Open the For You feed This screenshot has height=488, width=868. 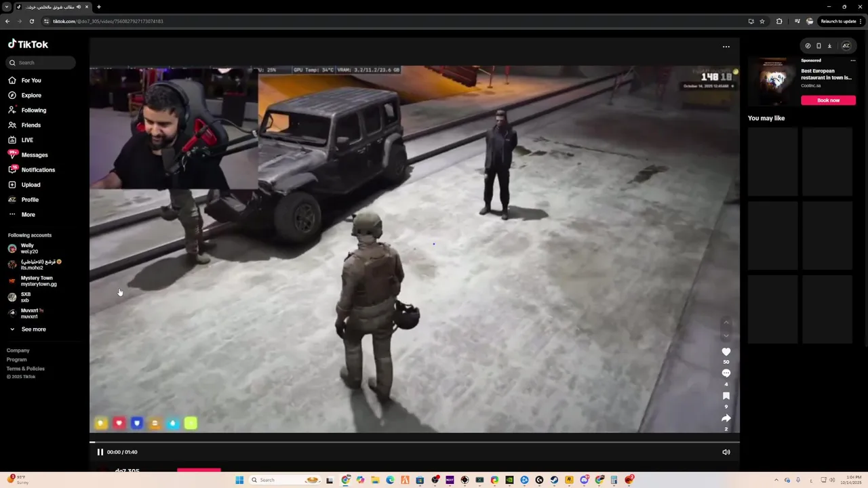pos(25,81)
